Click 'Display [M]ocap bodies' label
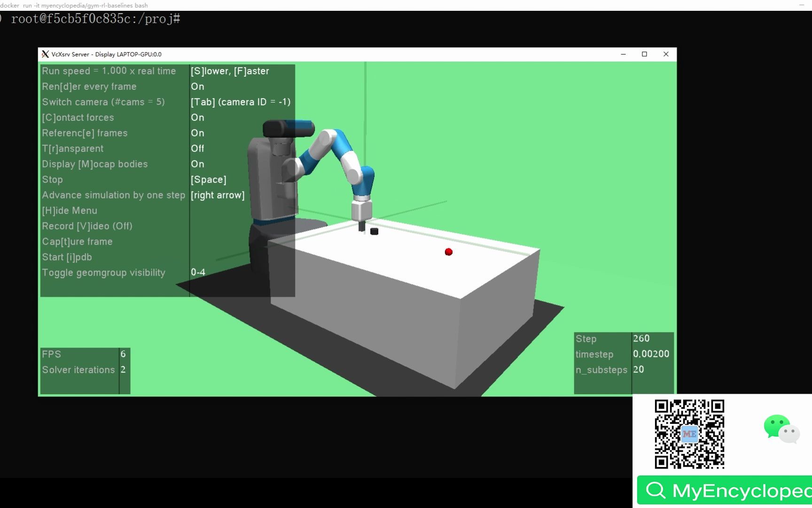The width and height of the screenshot is (812, 508). tap(95, 164)
